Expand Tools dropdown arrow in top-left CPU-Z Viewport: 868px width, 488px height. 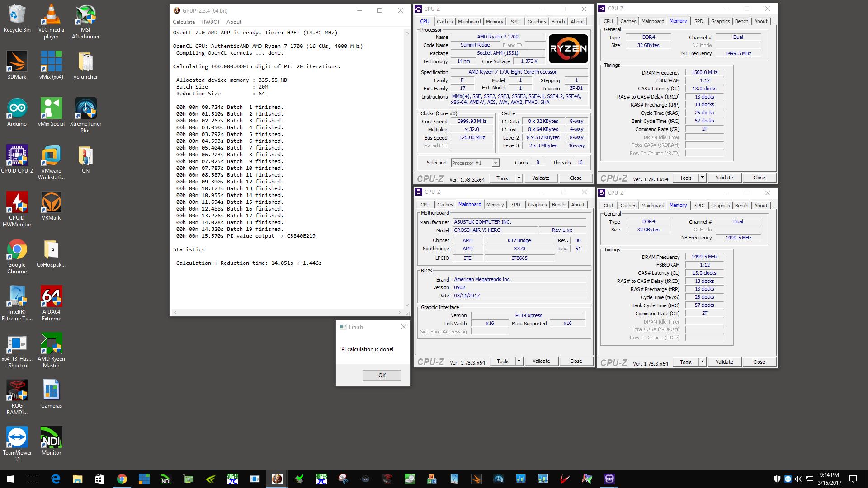[519, 178]
